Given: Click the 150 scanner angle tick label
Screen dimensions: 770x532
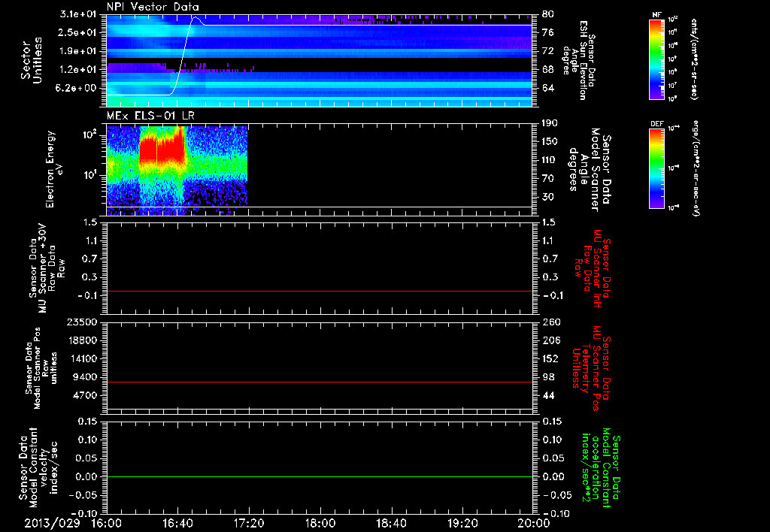Looking at the screenshot, I should click(550, 142).
